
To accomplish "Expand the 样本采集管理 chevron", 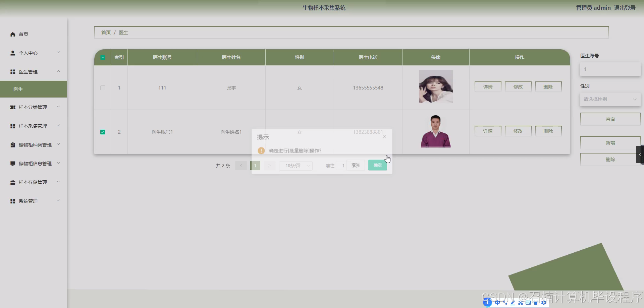I will pyautogui.click(x=58, y=125).
